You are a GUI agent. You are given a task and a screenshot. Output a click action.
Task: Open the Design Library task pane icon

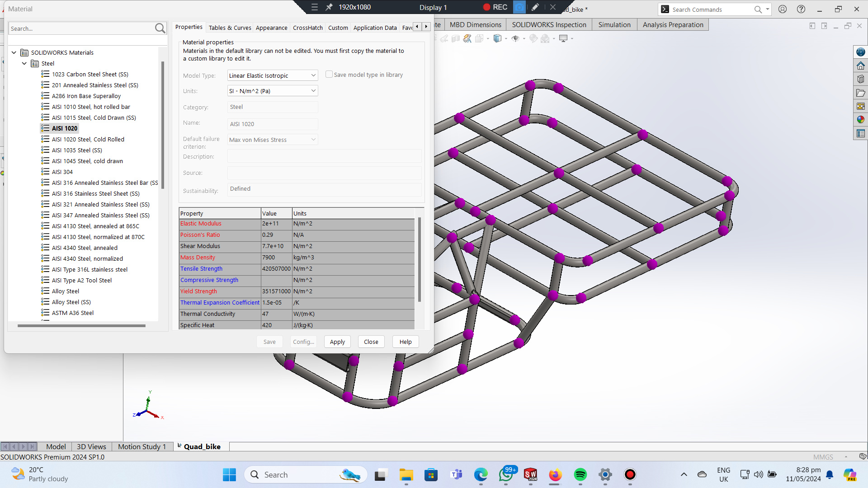tap(860, 79)
